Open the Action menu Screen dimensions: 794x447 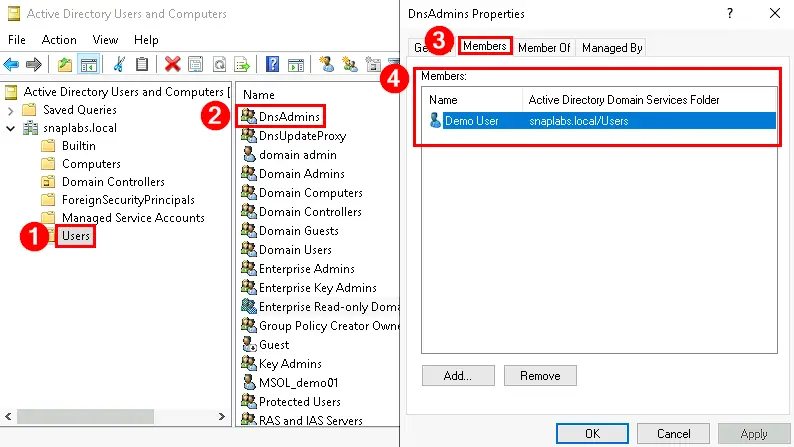59,39
